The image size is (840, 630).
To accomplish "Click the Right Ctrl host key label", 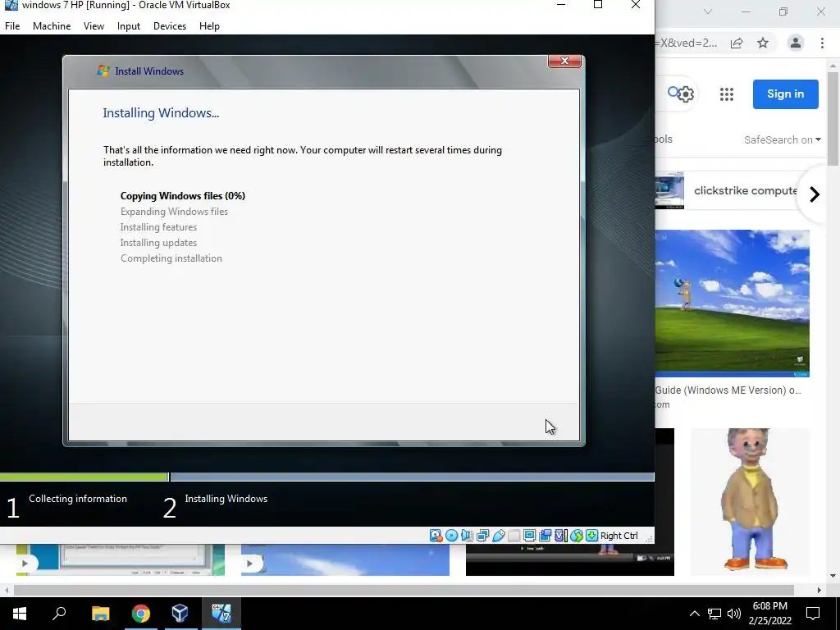I will tap(619, 536).
